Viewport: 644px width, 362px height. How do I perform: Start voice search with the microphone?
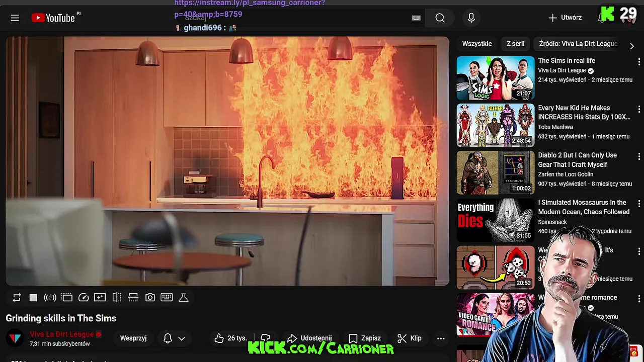pos(471,18)
